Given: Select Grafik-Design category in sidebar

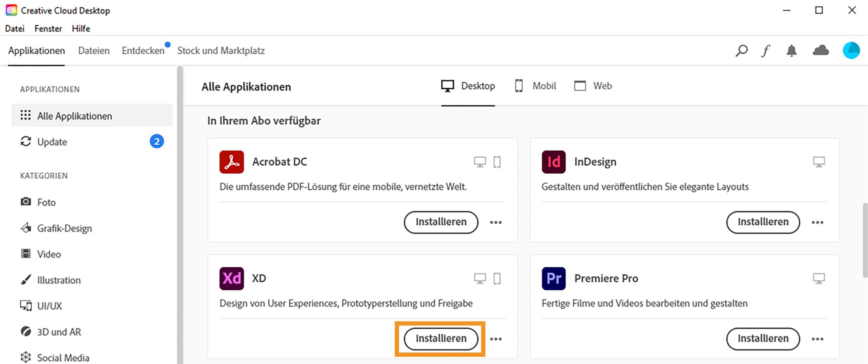Looking at the screenshot, I should [92, 228].
